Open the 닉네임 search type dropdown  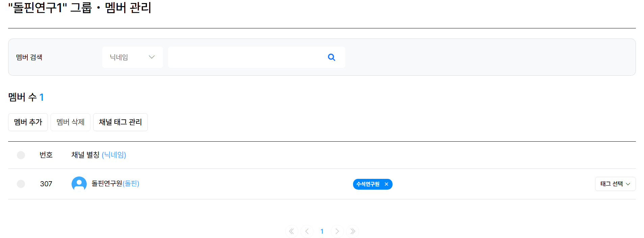click(132, 57)
